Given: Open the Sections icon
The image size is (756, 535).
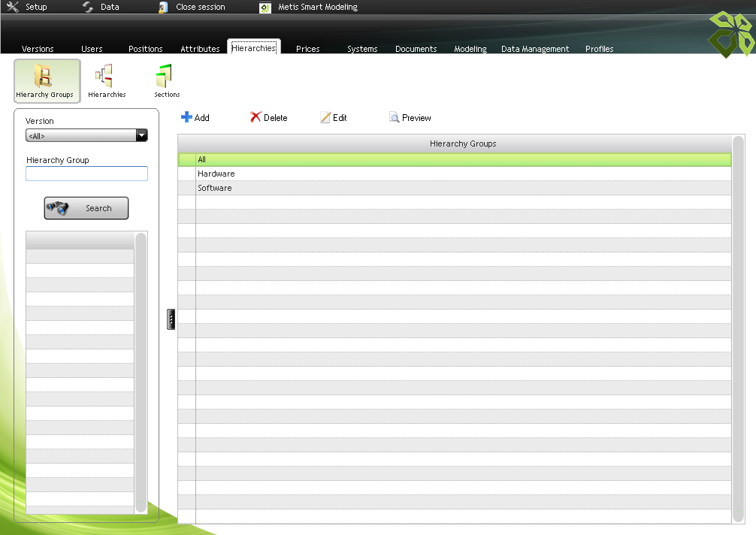Looking at the screenshot, I should click(165, 77).
